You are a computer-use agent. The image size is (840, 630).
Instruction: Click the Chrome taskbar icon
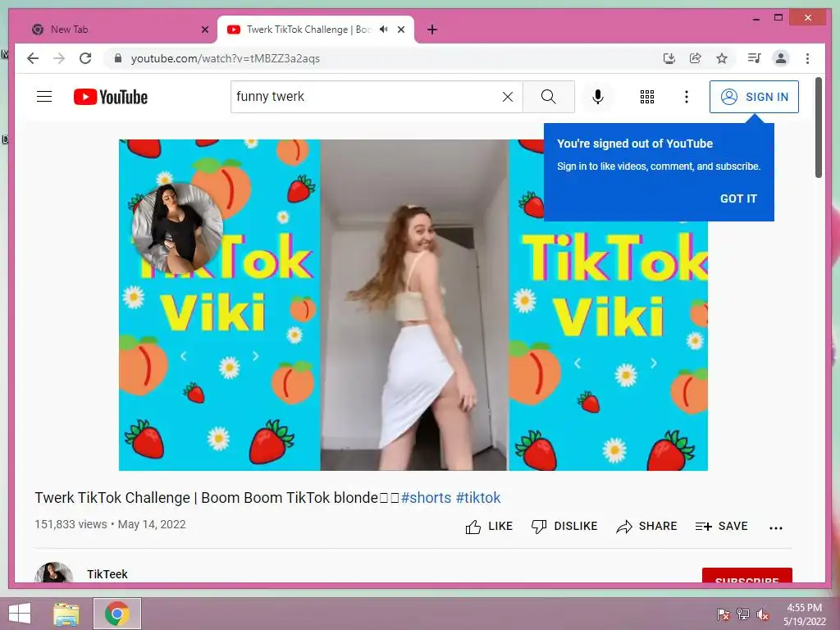pyautogui.click(x=117, y=614)
